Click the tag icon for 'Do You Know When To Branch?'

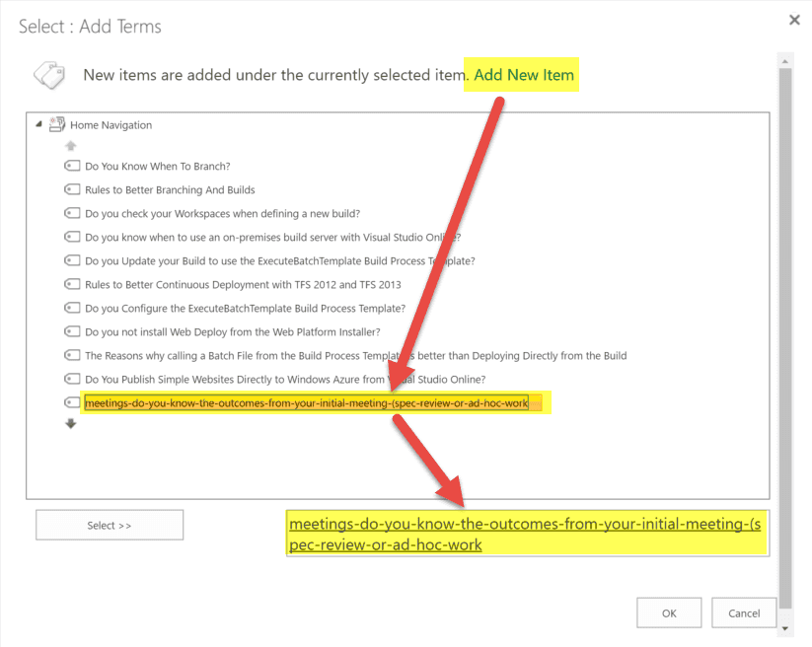click(x=72, y=167)
